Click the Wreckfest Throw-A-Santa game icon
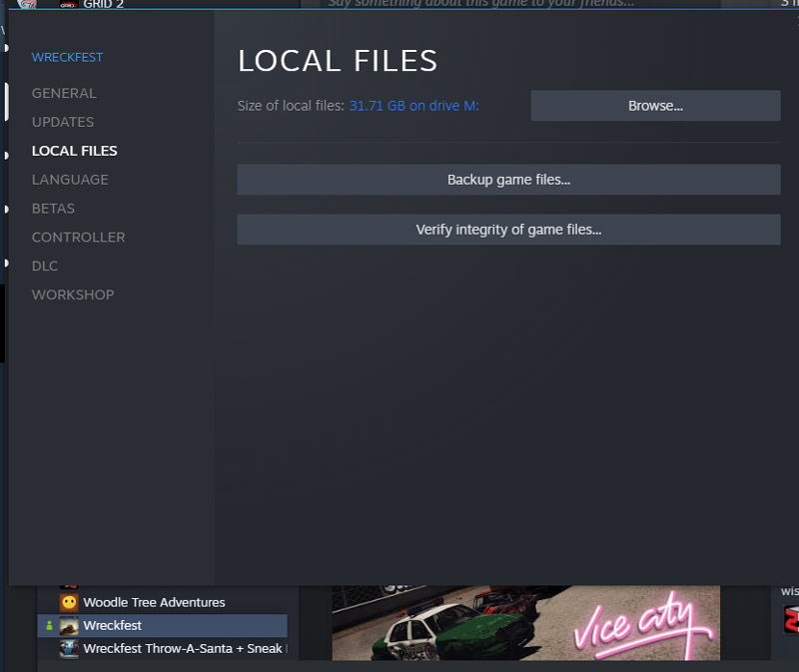 (x=69, y=649)
